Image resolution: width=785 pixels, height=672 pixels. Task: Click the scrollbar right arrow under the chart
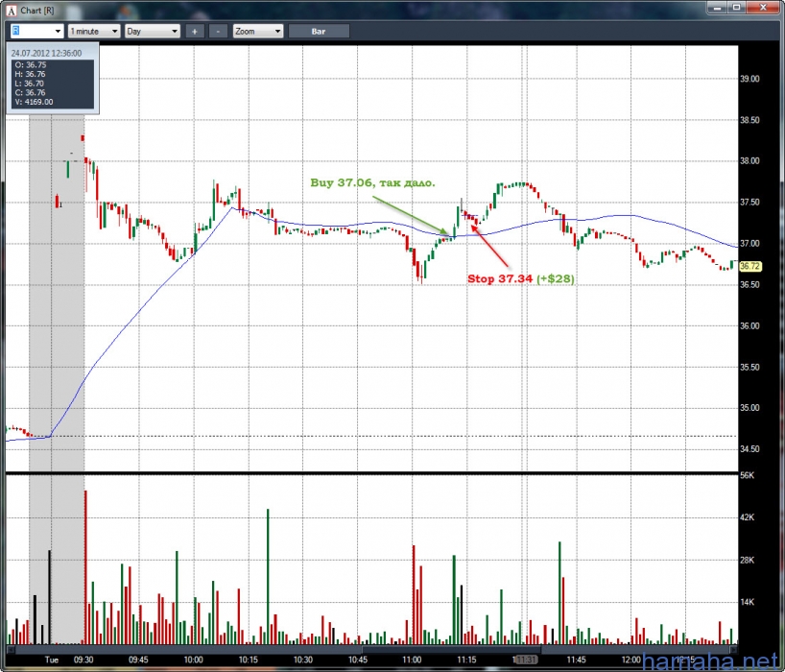[733, 648]
